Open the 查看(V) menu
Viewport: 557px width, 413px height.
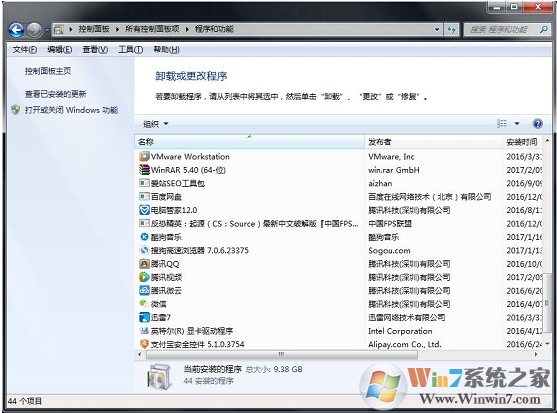point(95,50)
